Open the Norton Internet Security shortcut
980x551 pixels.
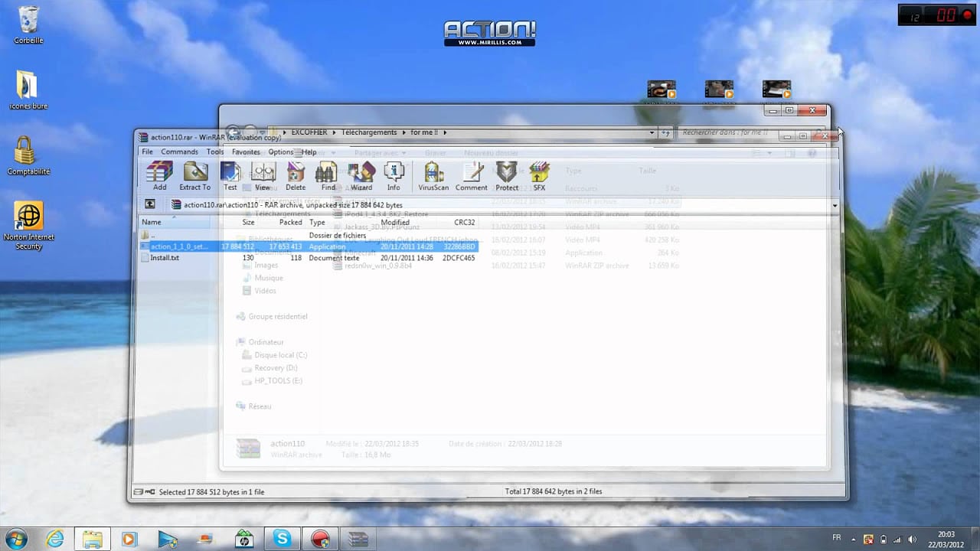coord(29,226)
